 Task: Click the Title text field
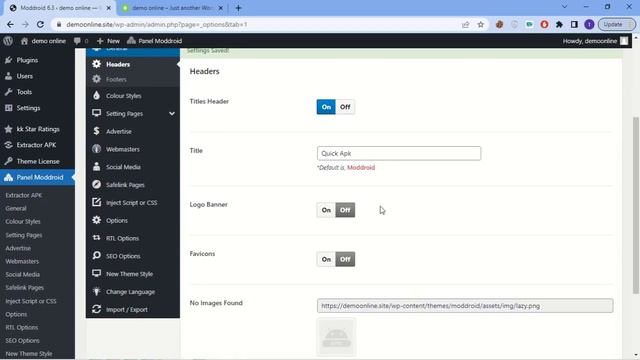(399, 153)
